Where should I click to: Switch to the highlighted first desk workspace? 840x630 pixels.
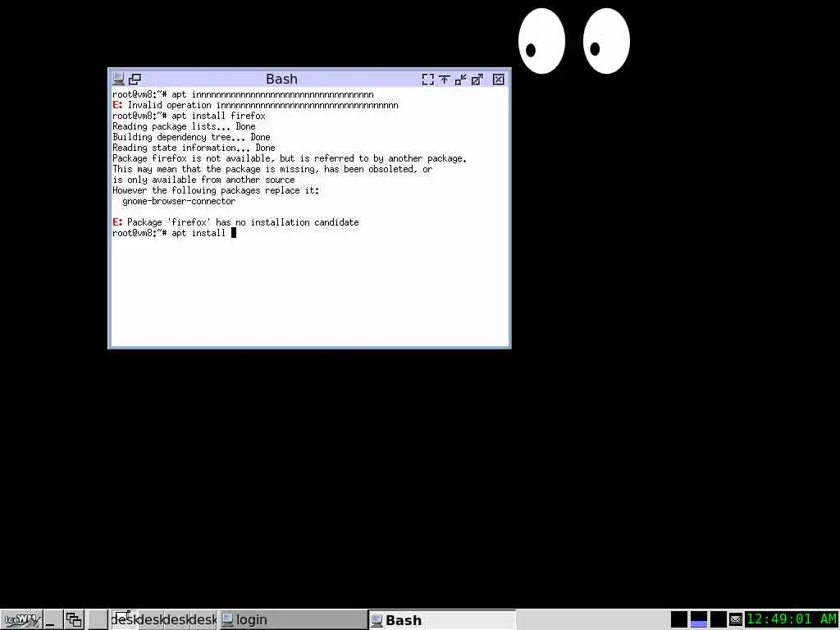(124, 620)
